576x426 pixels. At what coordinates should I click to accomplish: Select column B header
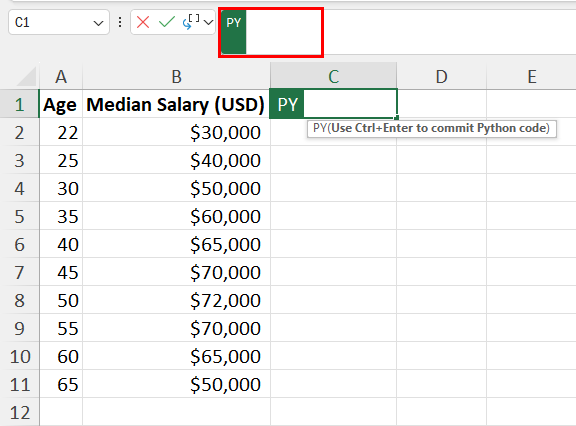click(176, 77)
